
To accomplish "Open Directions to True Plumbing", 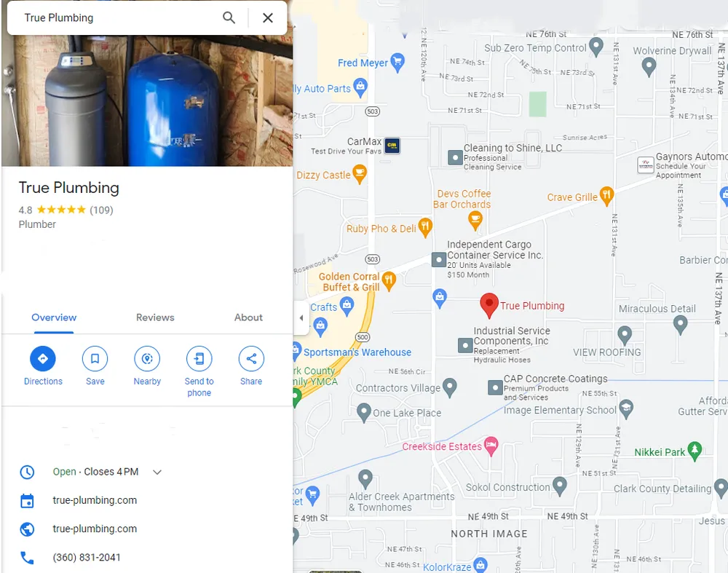I will tap(43, 366).
